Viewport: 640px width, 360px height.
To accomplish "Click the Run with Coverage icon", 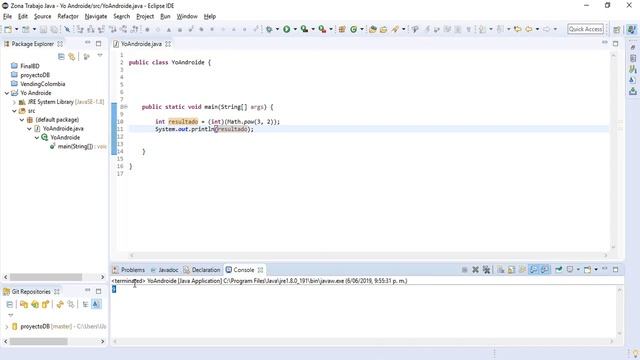I will tap(304, 29).
